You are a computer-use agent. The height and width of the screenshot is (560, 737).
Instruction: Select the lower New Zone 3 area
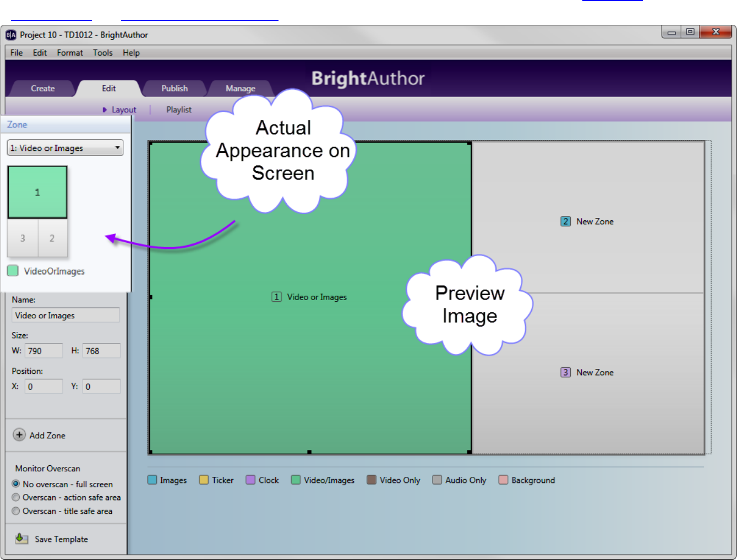pos(588,374)
